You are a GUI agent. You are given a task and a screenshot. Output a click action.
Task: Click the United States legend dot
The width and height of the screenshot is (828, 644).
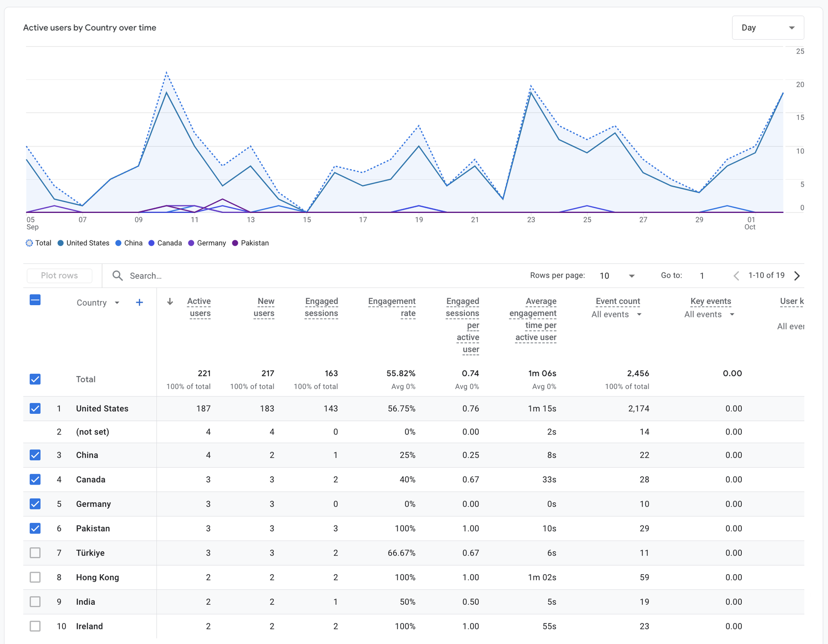pos(61,243)
